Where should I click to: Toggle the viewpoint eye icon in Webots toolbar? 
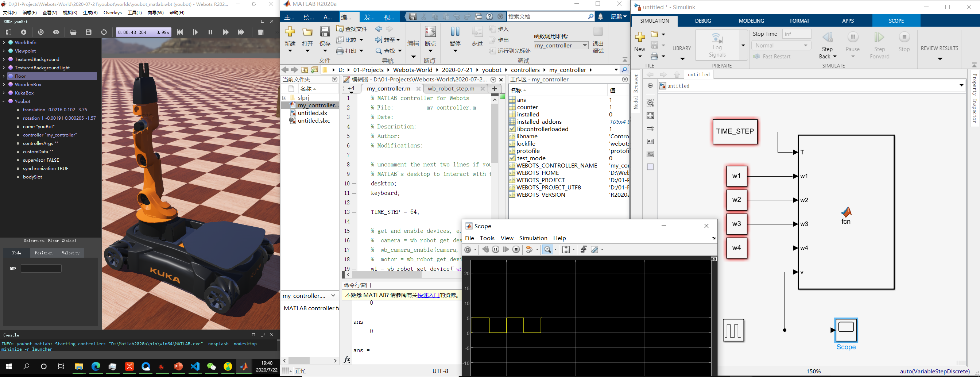56,32
